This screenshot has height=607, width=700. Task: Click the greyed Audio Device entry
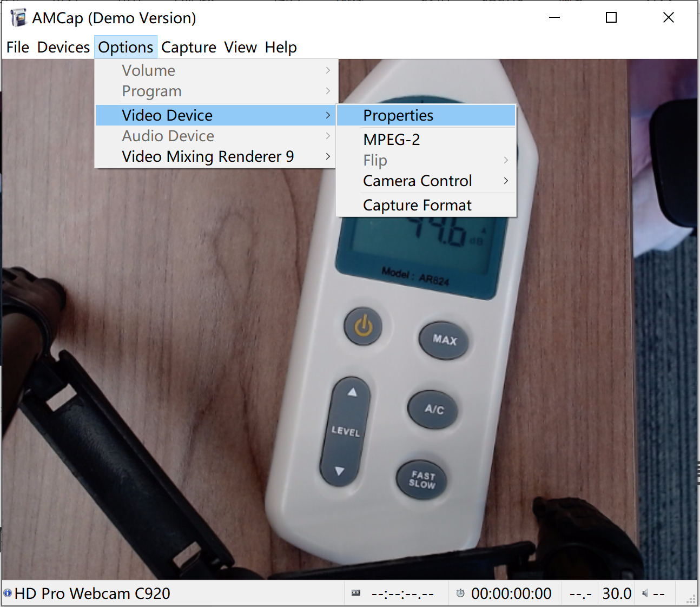(215, 136)
